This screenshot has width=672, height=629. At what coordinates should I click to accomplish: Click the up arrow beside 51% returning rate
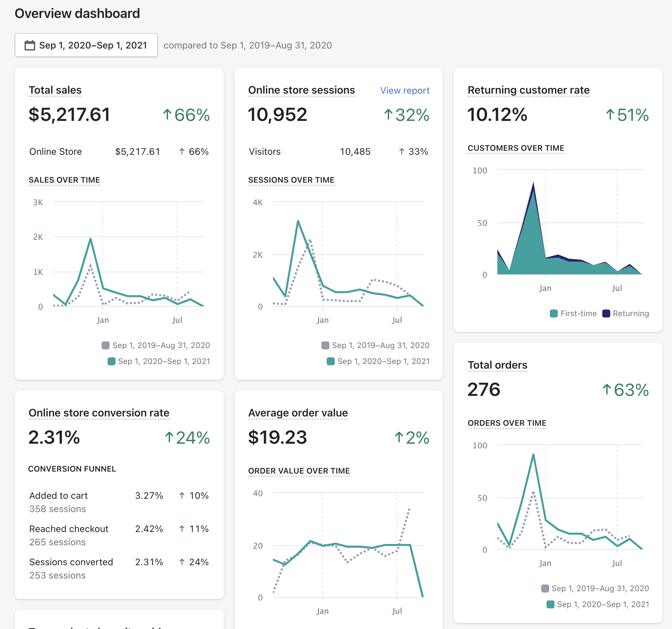click(x=610, y=115)
